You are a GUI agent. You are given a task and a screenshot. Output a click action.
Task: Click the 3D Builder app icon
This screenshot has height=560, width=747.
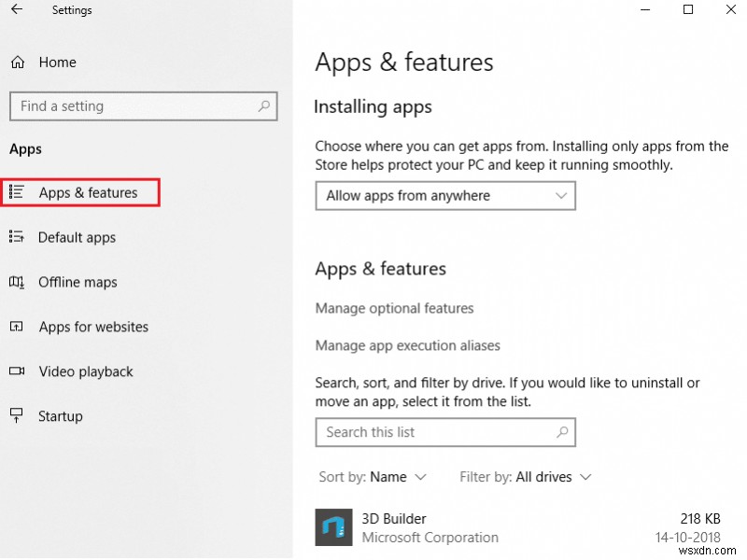coord(332,526)
